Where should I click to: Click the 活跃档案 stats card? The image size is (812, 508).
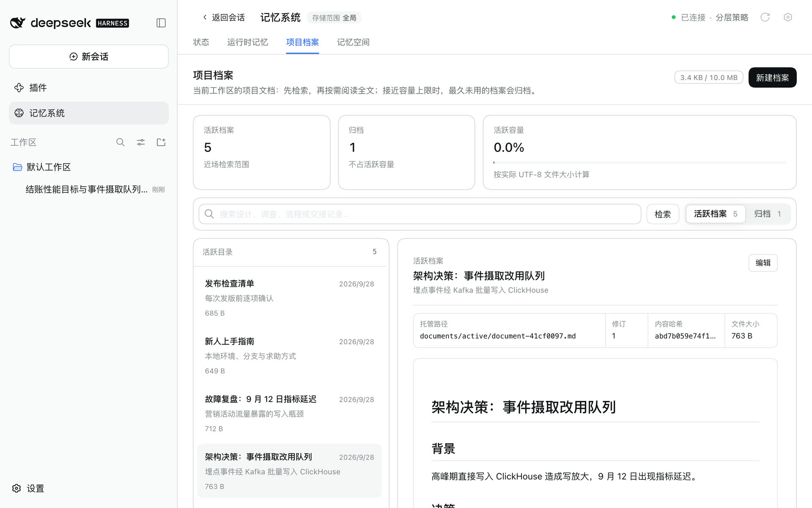click(261, 152)
